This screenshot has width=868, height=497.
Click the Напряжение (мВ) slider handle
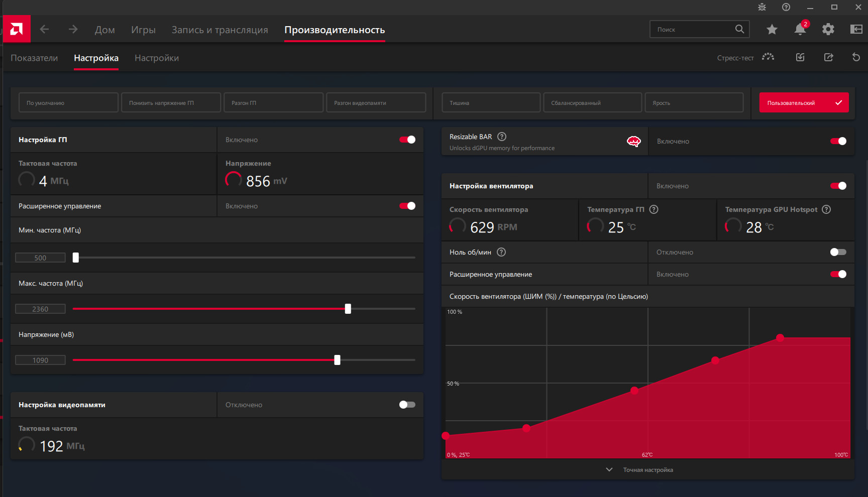338,360
